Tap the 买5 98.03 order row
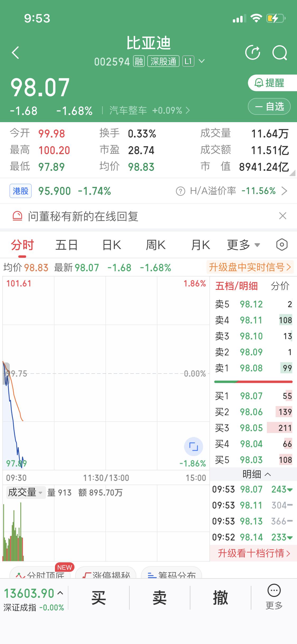 click(253, 460)
